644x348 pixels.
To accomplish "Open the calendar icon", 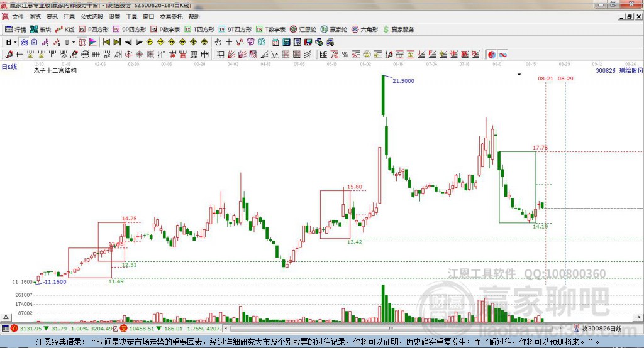I will (275, 42).
